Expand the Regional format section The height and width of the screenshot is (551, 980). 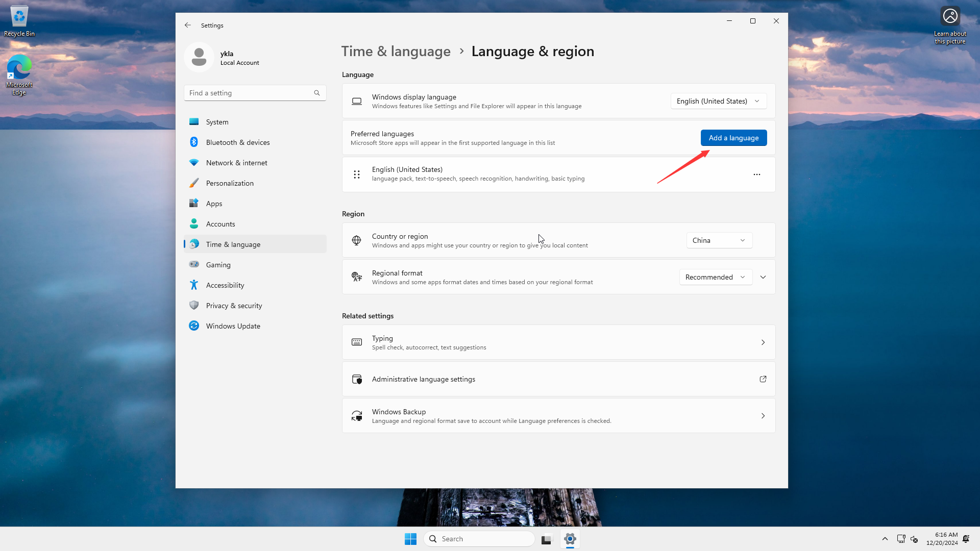(x=763, y=277)
